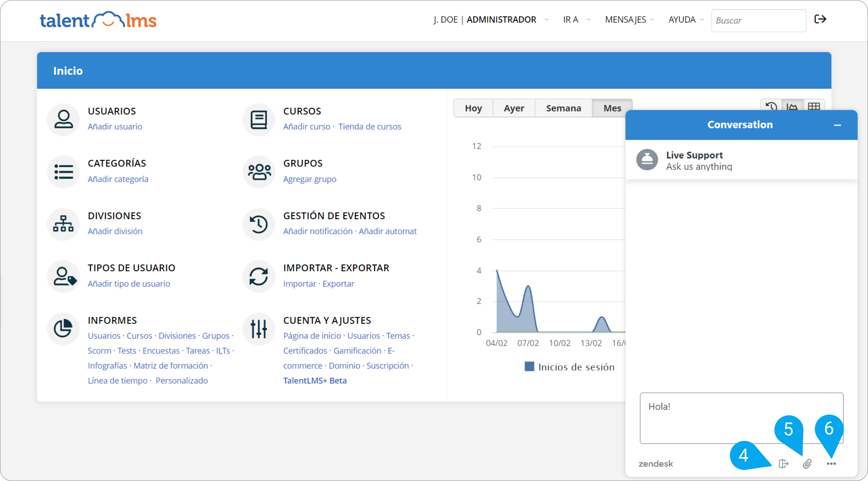This screenshot has height=481, width=868.
Task: Click Añadir usuario link
Action: point(115,126)
